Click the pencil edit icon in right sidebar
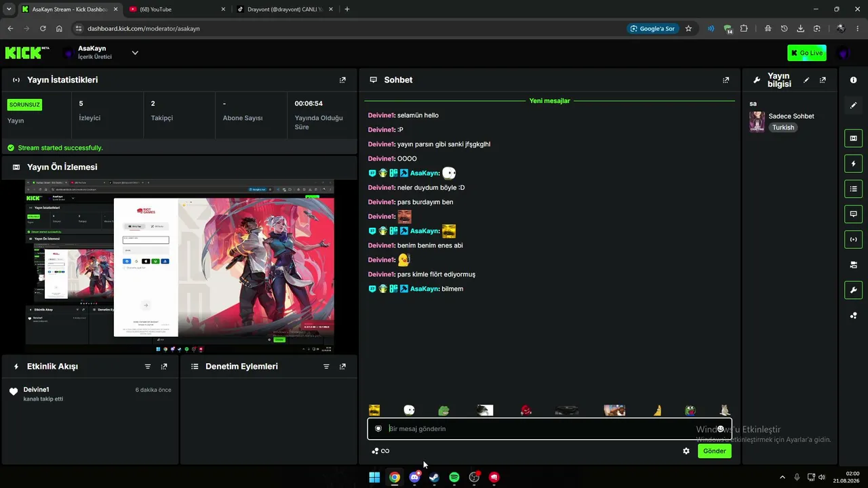Viewport: 868px width, 488px height. pos(853,105)
